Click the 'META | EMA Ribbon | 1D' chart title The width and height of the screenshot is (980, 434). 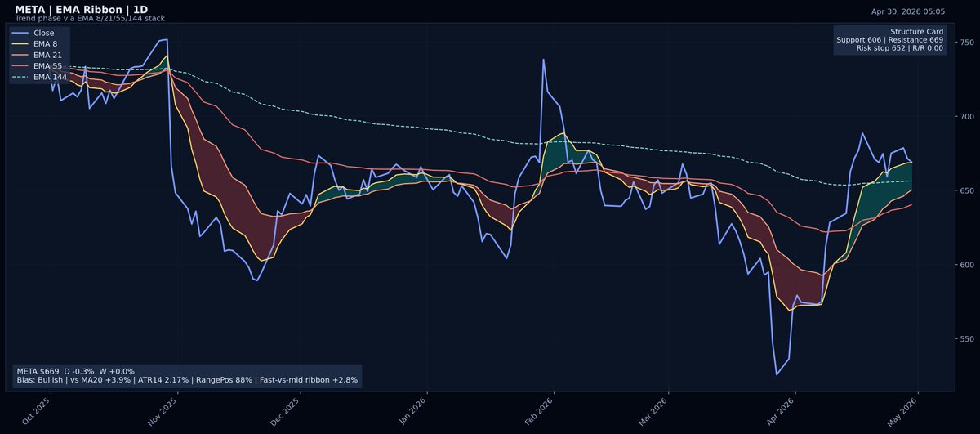81,9
